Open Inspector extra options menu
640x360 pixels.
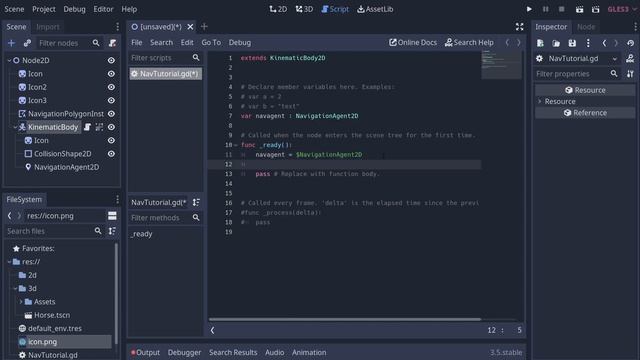pyautogui.click(x=588, y=43)
